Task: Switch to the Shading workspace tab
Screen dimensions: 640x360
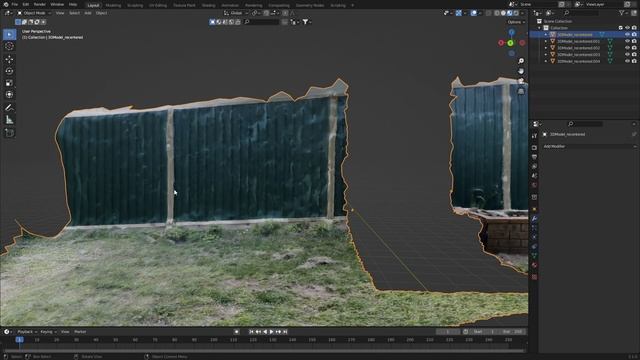Action: click(209, 5)
